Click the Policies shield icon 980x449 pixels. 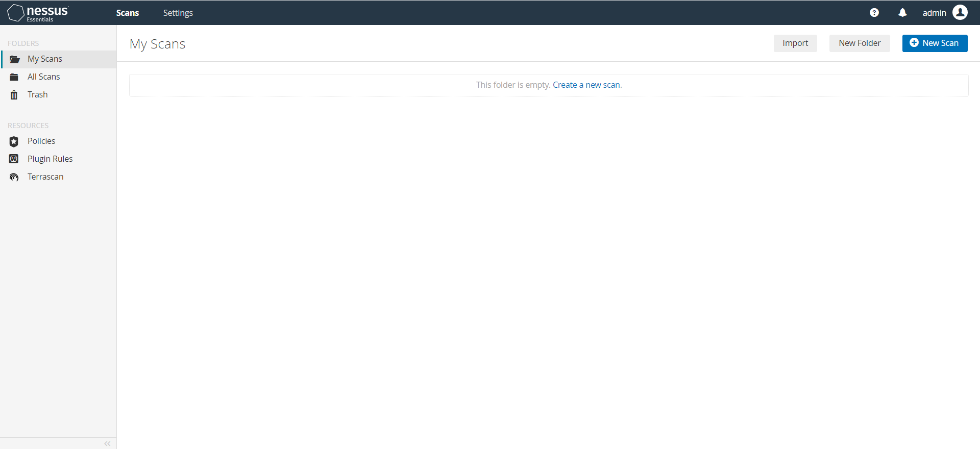tap(14, 141)
